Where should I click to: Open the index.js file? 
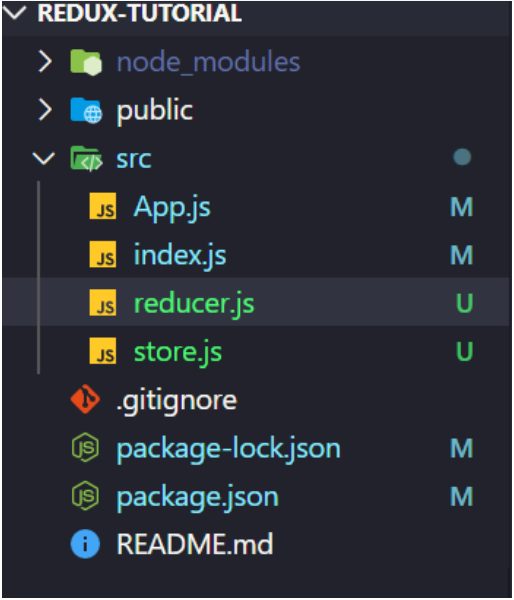pyautogui.click(x=180, y=256)
